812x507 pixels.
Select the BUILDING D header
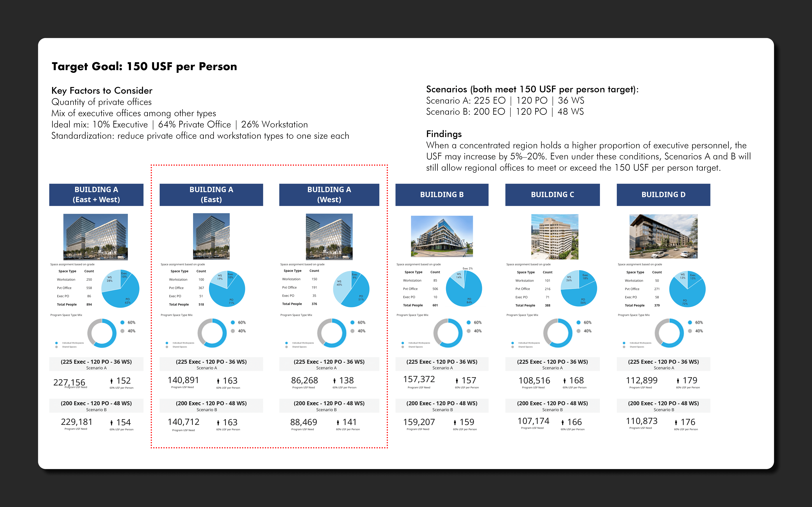(x=663, y=195)
